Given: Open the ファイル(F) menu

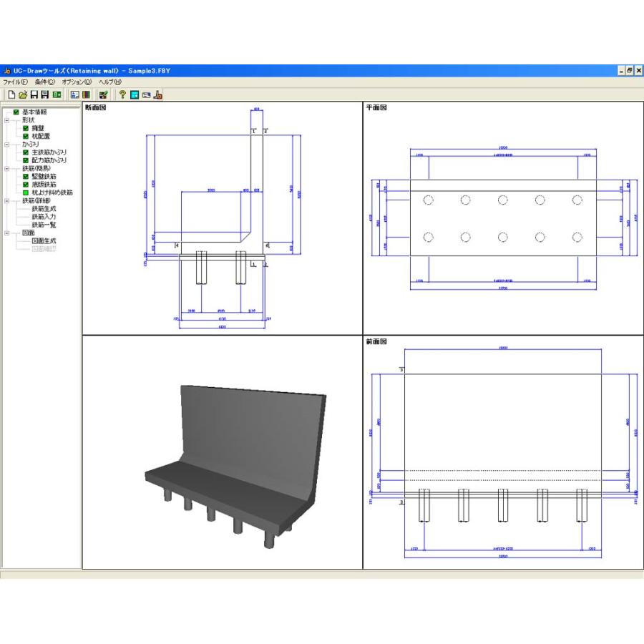Looking at the screenshot, I should (x=15, y=82).
